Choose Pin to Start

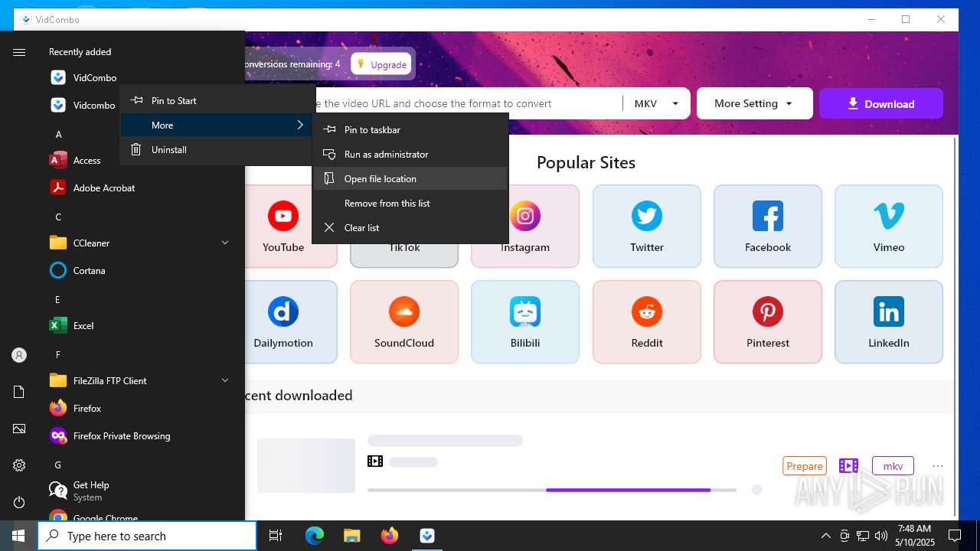point(217,100)
